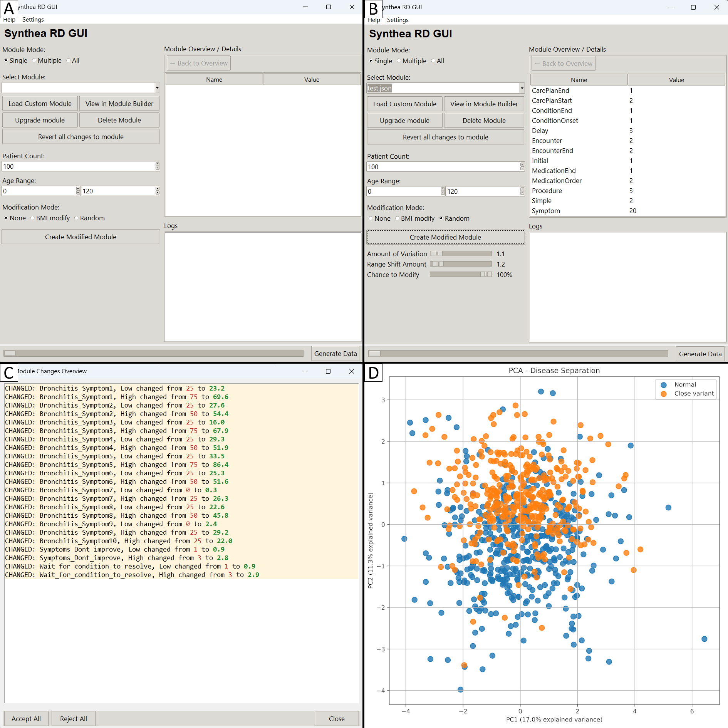Click Generate Data in window A
Viewport: 728px width, 728px height.
point(335,354)
